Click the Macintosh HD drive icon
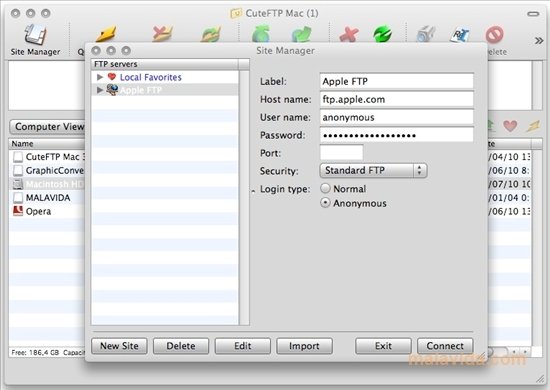The image size is (550, 390). pos(18,184)
